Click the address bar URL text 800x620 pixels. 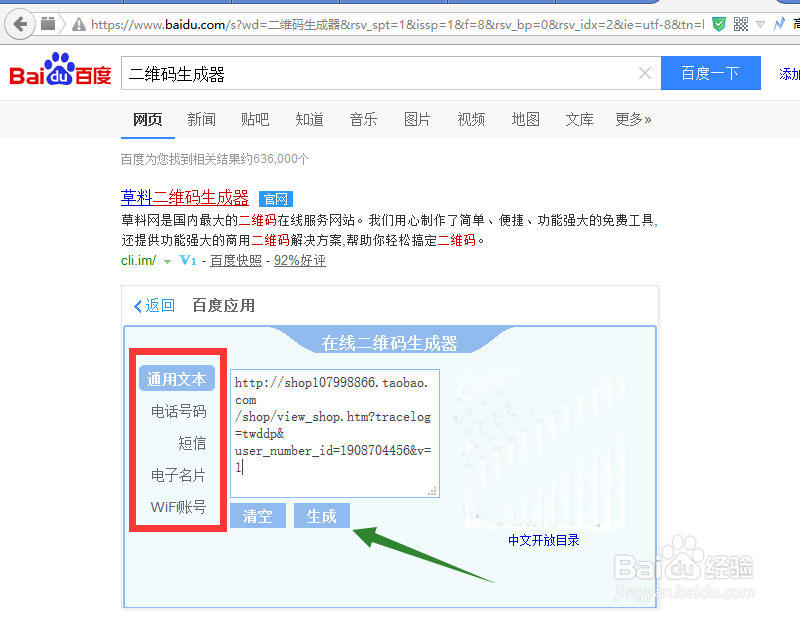(x=397, y=24)
